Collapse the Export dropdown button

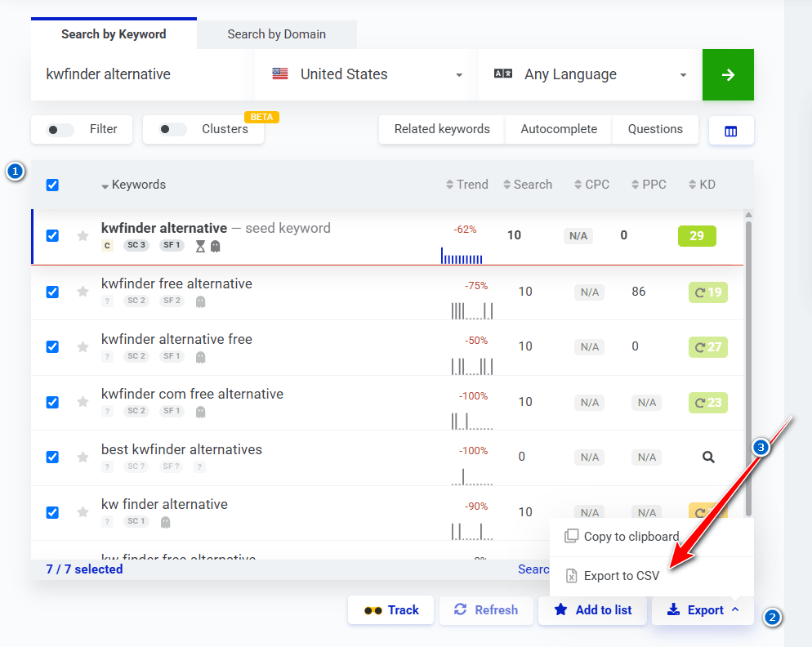[703, 610]
